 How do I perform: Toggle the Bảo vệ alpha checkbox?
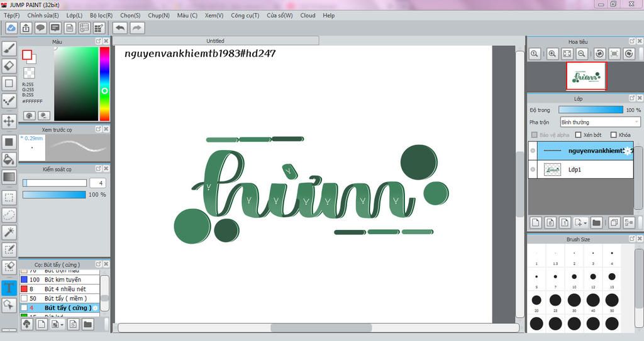click(x=535, y=134)
